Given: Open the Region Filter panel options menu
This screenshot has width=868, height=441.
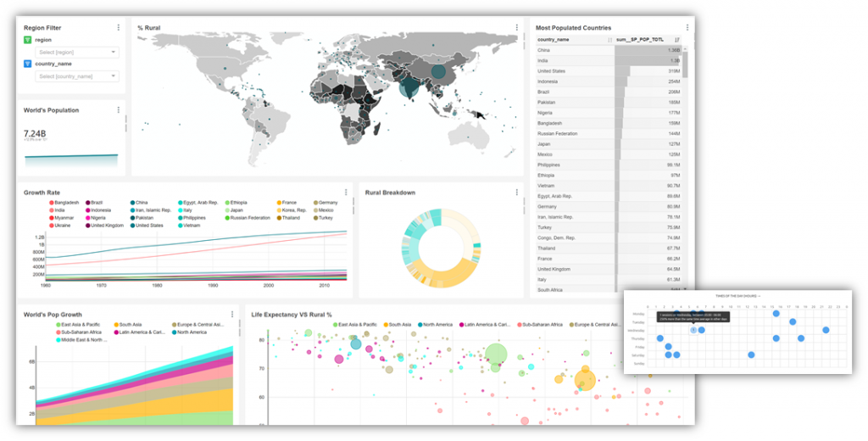Looking at the screenshot, I should (x=119, y=28).
